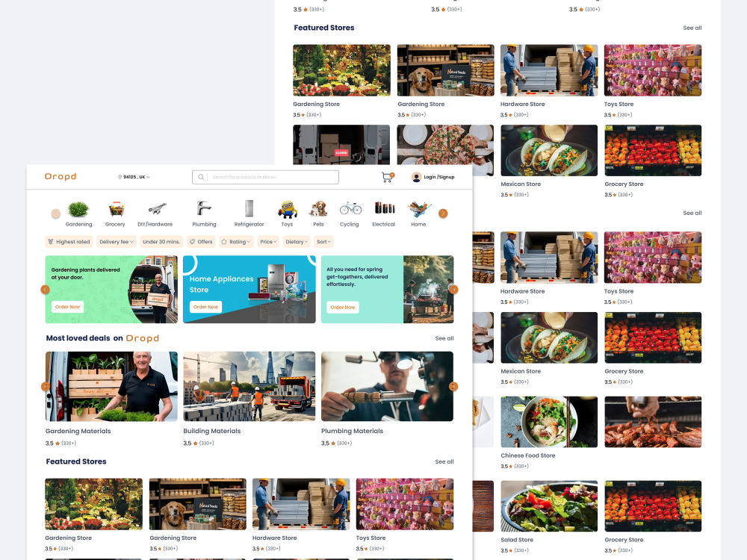747x560 pixels.
Task: Toggle the Offers filter chip
Action: (201, 242)
